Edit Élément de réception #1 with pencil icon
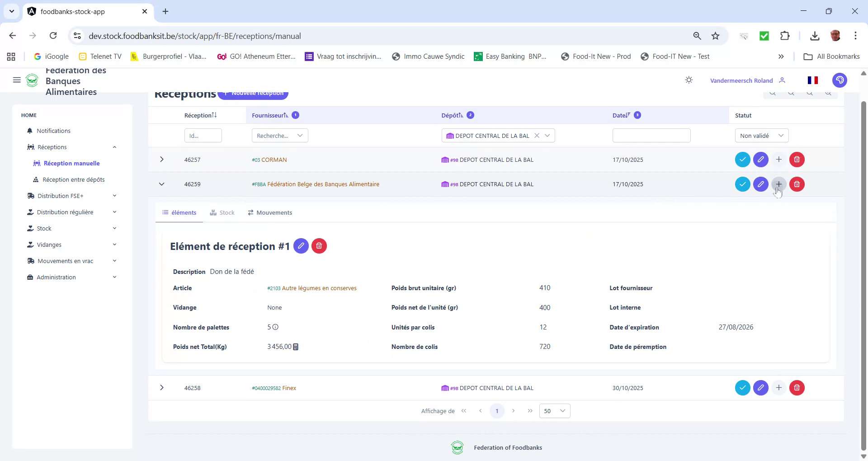The width and height of the screenshot is (868, 461). [301, 246]
